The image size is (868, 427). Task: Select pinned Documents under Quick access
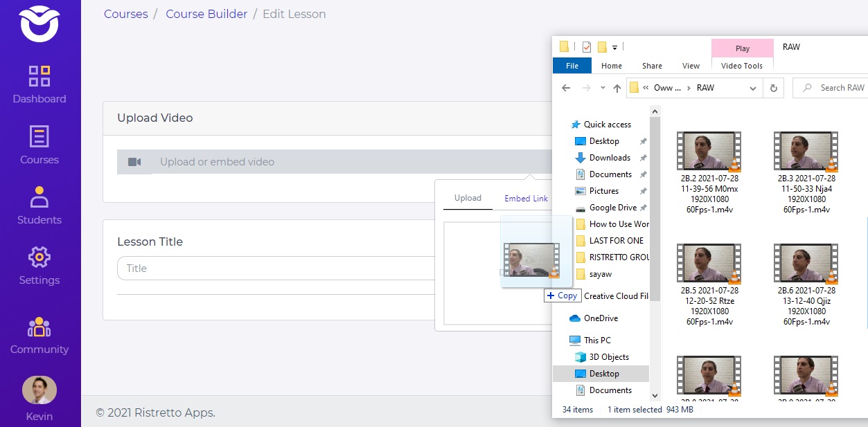(x=610, y=174)
